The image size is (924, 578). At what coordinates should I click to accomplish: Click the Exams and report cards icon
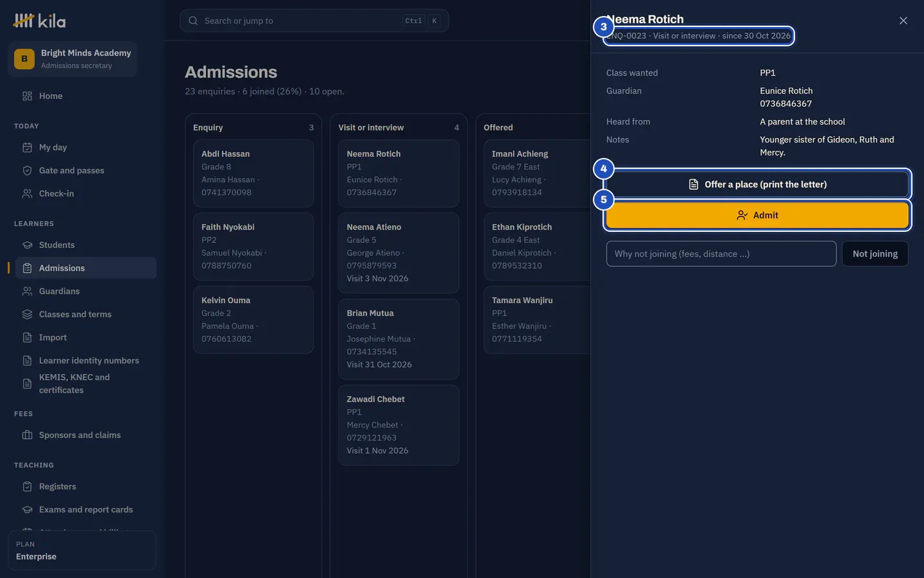point(27,509)
